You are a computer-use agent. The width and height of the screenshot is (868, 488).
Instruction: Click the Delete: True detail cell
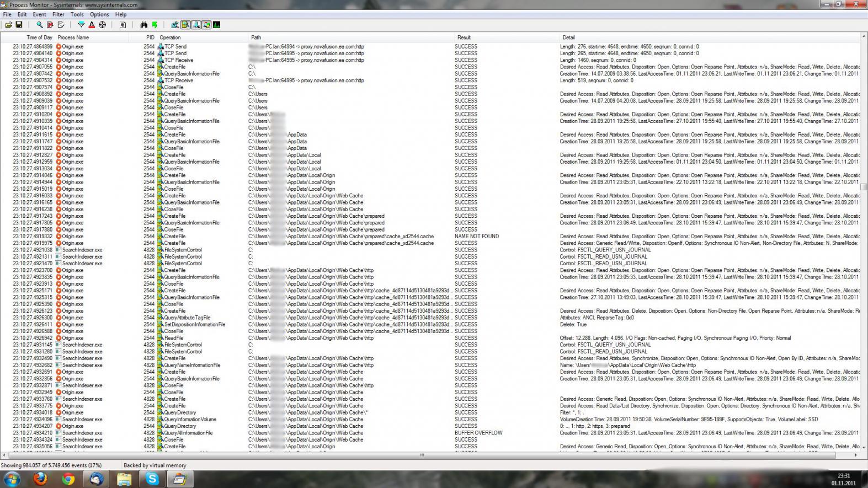coord(573,324)
